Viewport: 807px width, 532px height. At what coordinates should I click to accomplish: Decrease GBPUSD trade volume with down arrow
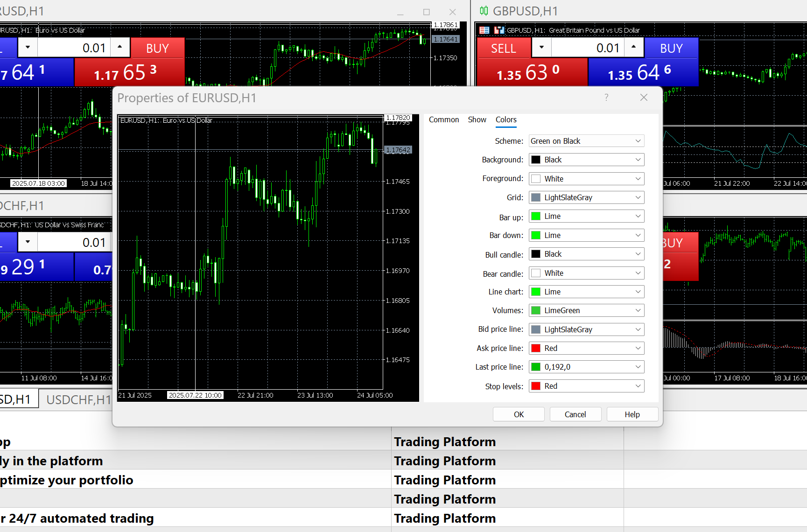pyautogui.click(x=541, y=47)
